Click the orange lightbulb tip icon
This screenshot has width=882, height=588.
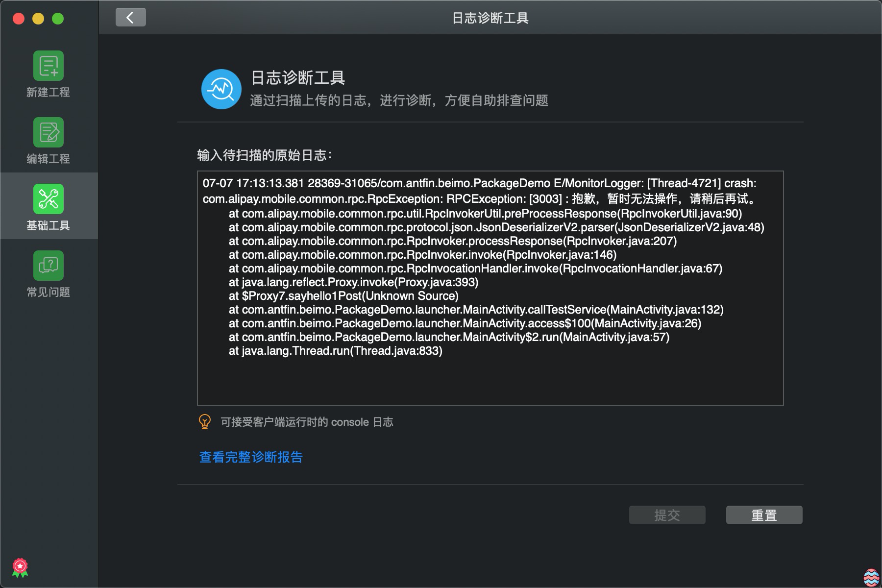[x=204, y=422]
